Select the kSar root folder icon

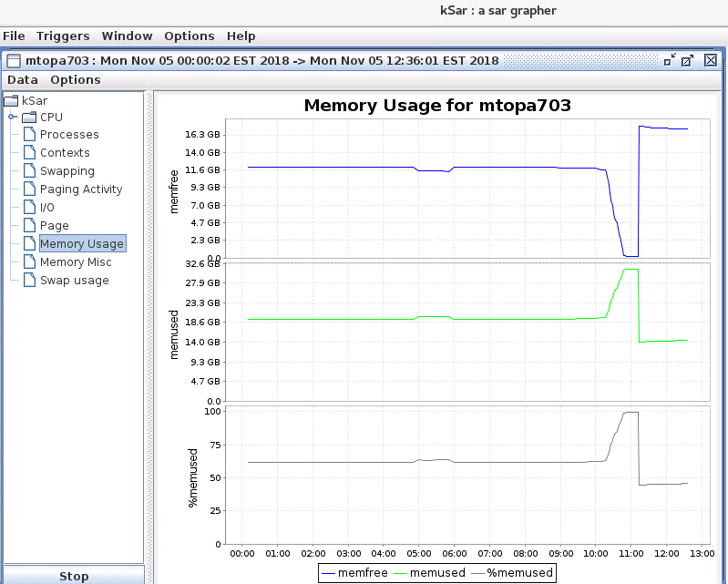11,100
